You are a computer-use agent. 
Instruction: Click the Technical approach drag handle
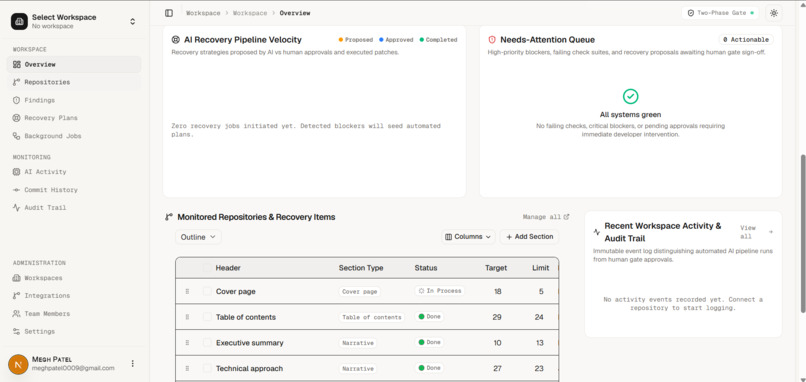click(x=187, y=368)
